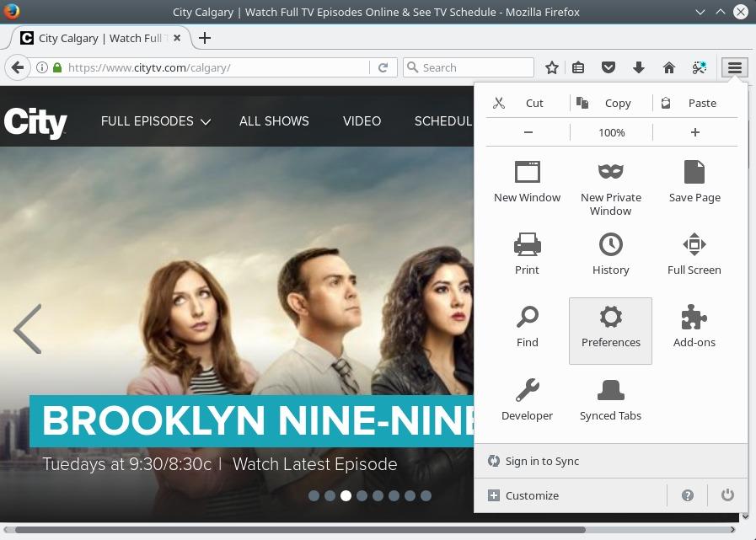
Task: Click the Print icon in menu
Action: click(x=527, y=253)
